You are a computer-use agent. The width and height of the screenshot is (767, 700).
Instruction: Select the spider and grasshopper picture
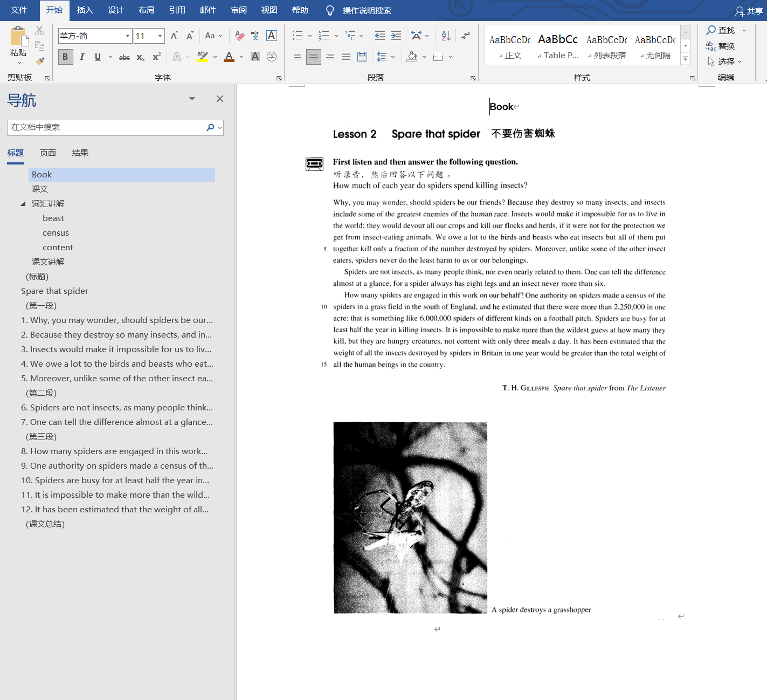point(410,518)
